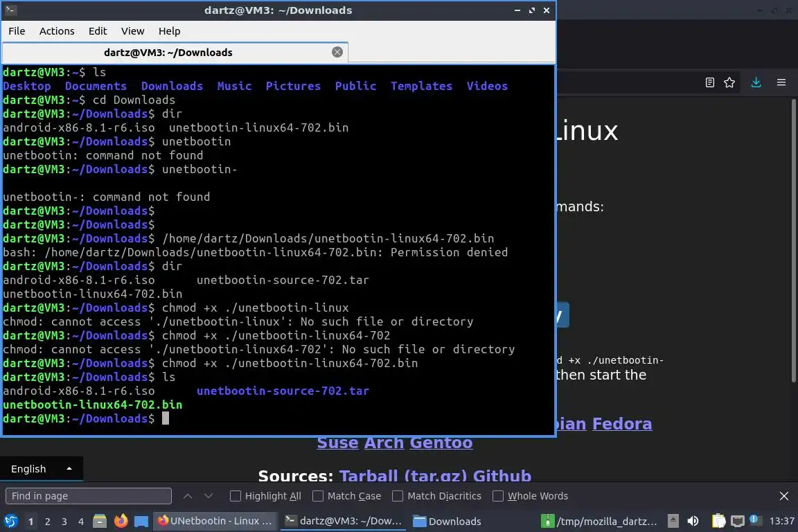Screen dimensions: 798x532
Task: Bookmark this page with the star icon
Action: pos(729,82)
